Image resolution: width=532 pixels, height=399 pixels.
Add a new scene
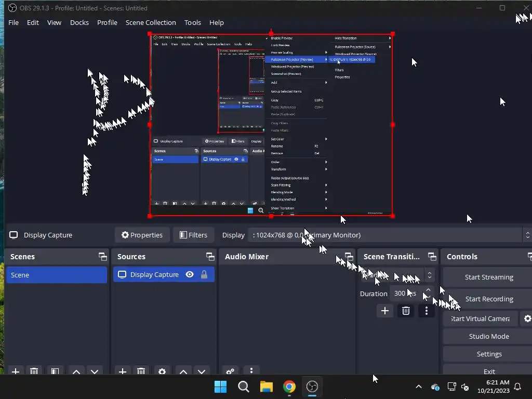[x=15, y=371]
